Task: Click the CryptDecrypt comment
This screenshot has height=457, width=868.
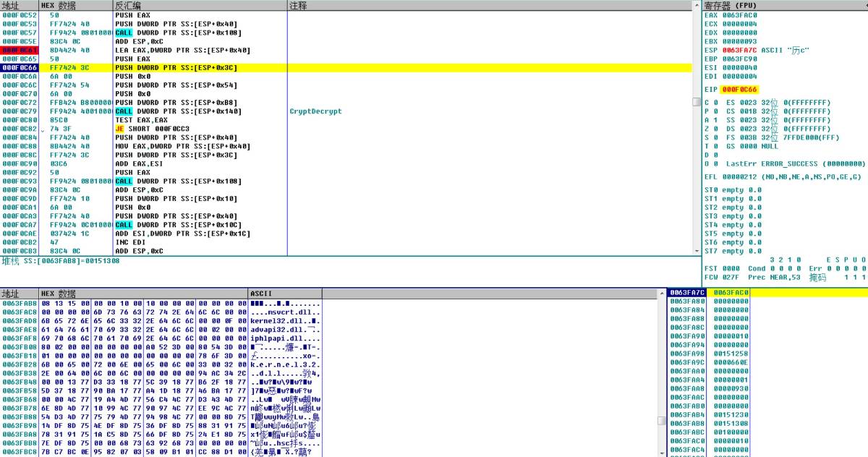Action: point(315,111)
